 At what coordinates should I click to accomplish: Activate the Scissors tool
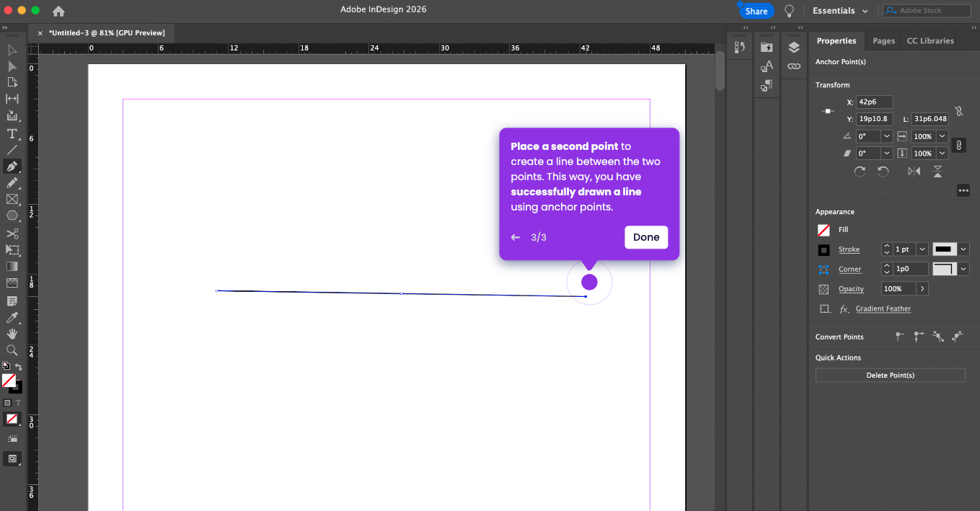12,234
